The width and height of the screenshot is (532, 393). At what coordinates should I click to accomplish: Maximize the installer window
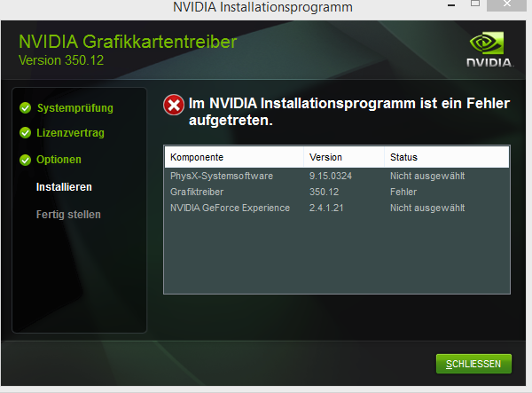pos(475,4)
